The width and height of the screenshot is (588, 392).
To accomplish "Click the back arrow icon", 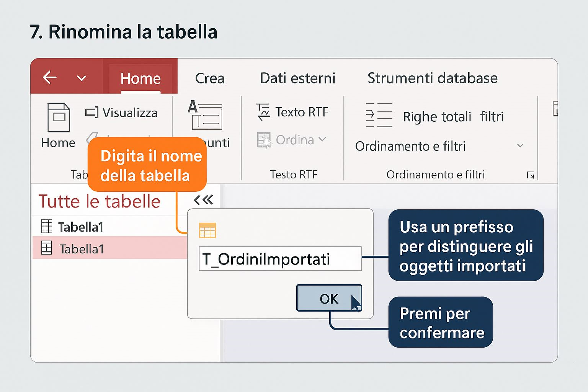I will tap(50, 78).
